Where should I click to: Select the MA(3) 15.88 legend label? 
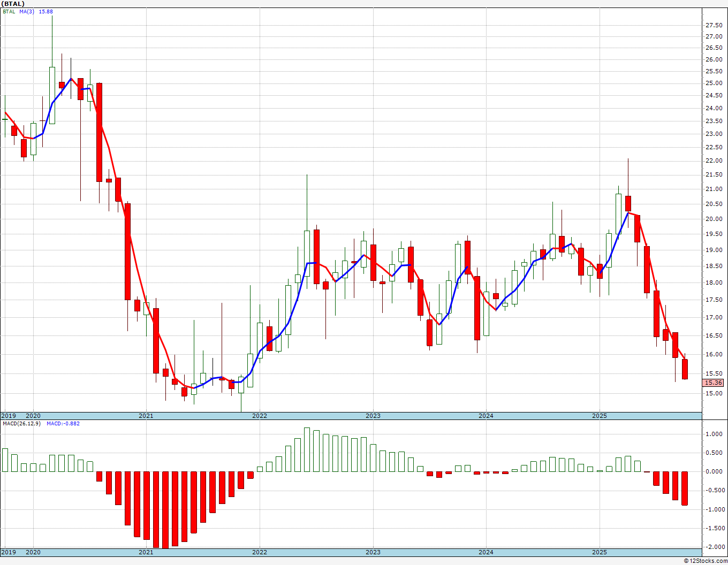coord(36,11)
